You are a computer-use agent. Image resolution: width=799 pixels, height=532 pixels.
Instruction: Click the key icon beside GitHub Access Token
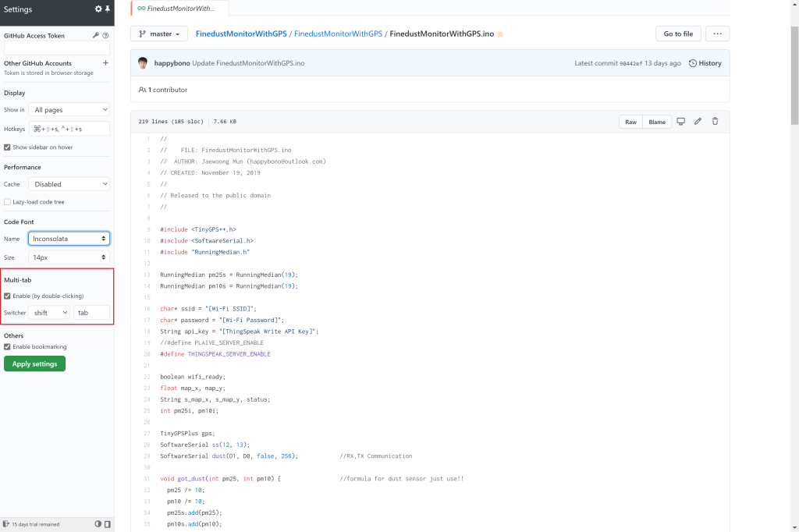[x=96, y=36]
